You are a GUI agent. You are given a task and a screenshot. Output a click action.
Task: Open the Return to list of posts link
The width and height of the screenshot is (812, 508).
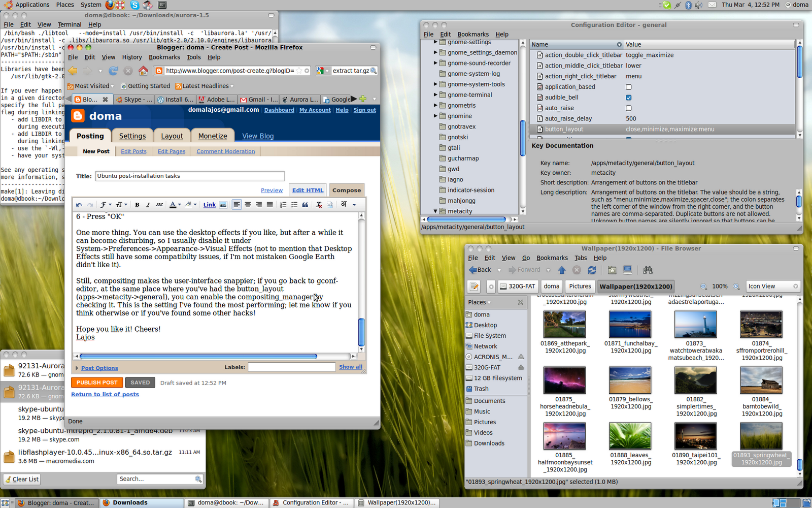105,394
